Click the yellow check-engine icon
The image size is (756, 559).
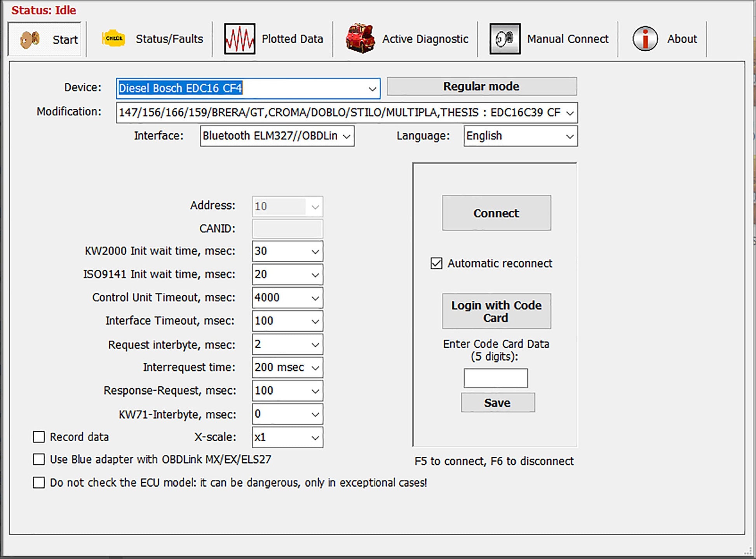coord(113,39)
